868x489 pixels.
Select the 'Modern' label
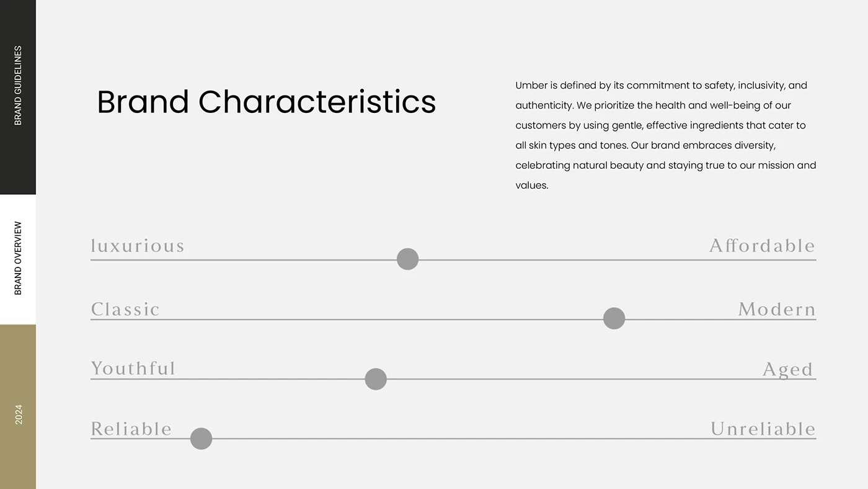point(776,309)
